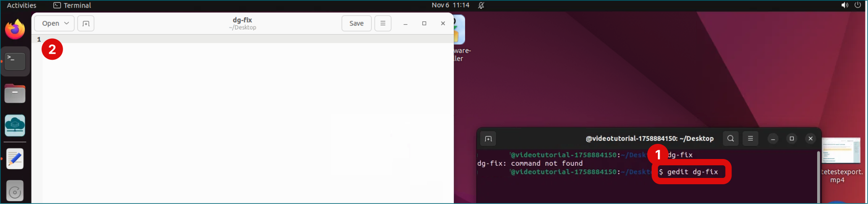This screenshot has height=204, width=868.
Task: Open the cloud installer app in dock
Action: [x=15, y=125]
